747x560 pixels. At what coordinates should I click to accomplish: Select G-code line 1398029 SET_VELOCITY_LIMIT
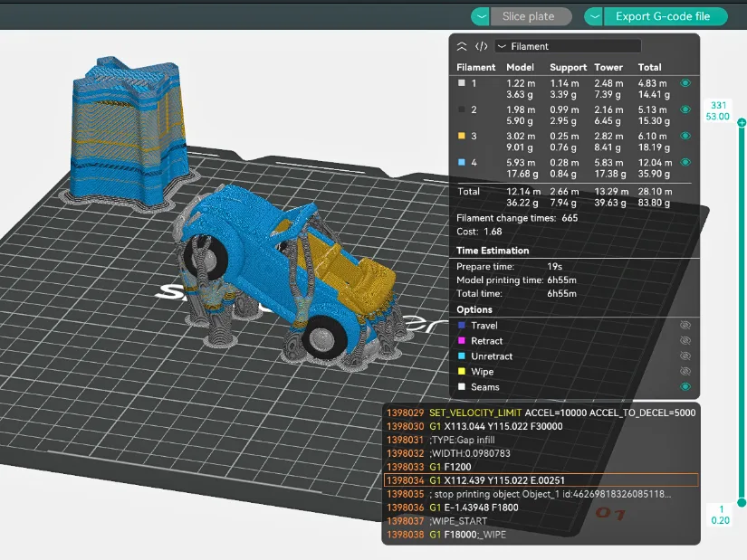(541, 413)
